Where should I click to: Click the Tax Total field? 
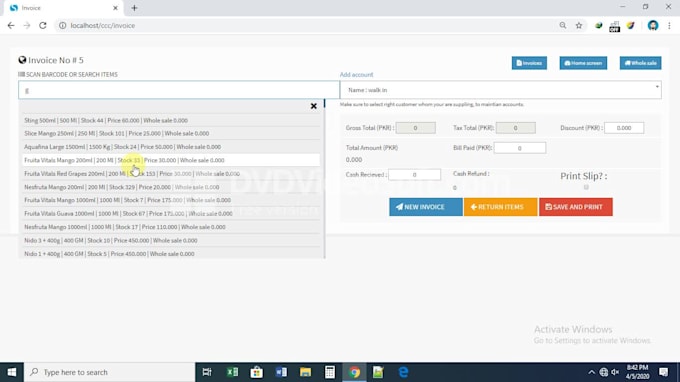(516, 128)
